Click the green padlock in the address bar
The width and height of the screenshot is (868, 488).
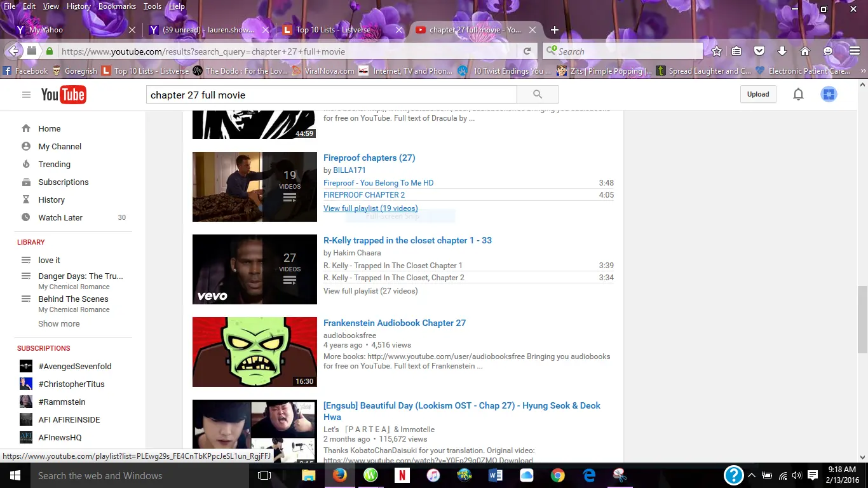tap(50, 51)
